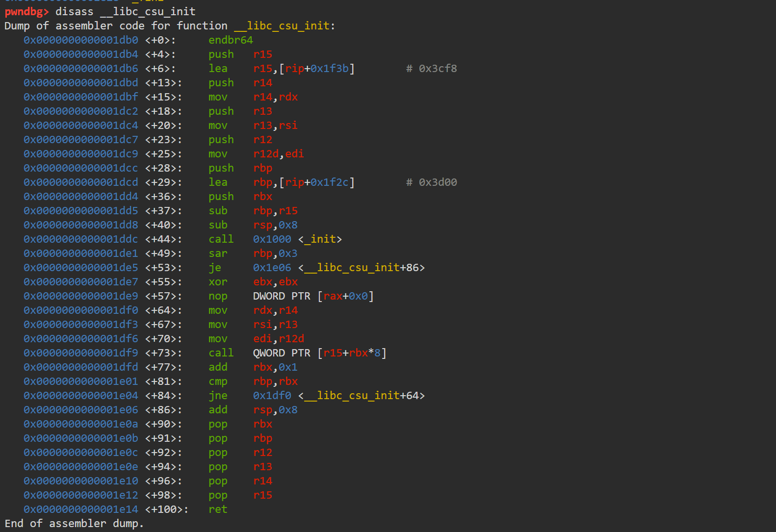Click address 0x0000000000001e0e

[x=81, y=466]
